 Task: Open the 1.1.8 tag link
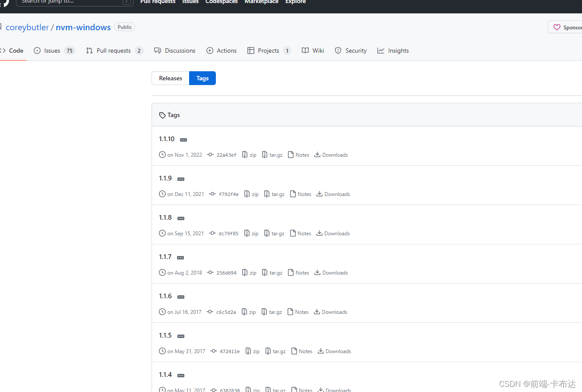pos(165,218)
